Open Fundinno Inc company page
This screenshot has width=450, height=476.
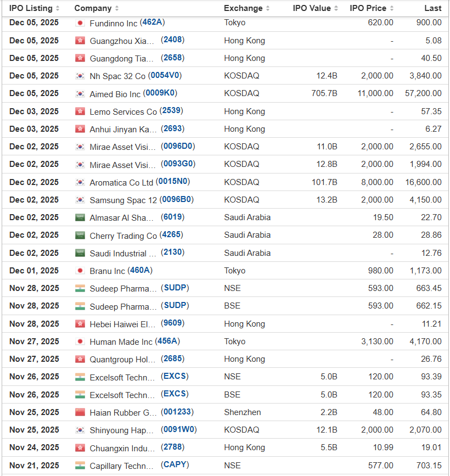[x=114, y=24]
